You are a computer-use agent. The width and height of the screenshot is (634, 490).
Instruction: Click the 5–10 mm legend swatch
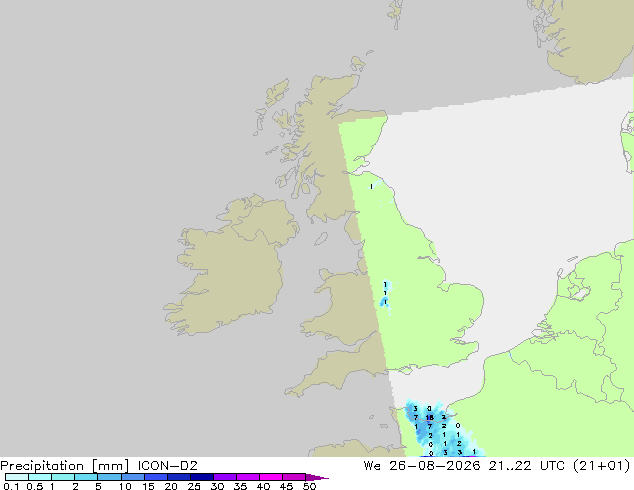[109, 477]
